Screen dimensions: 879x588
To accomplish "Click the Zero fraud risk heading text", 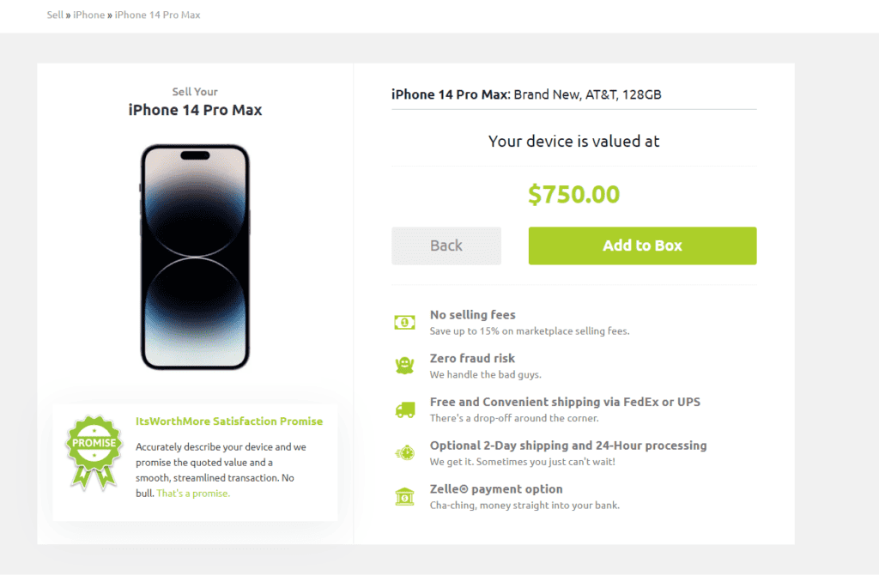I will [x=472, y=358].
